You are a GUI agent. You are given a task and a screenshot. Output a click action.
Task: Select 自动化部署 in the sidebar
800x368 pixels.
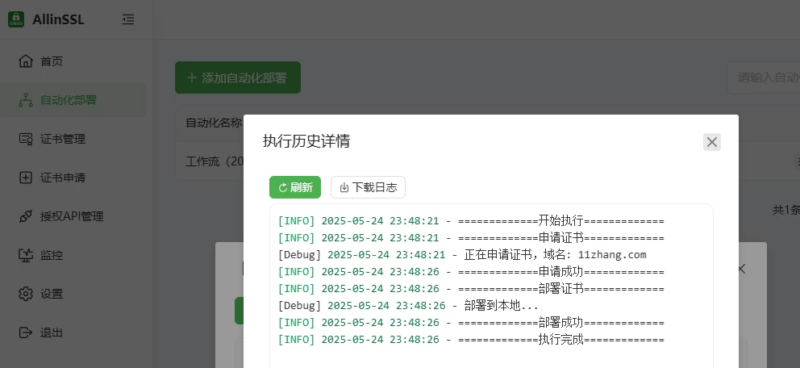coord(73,100)
